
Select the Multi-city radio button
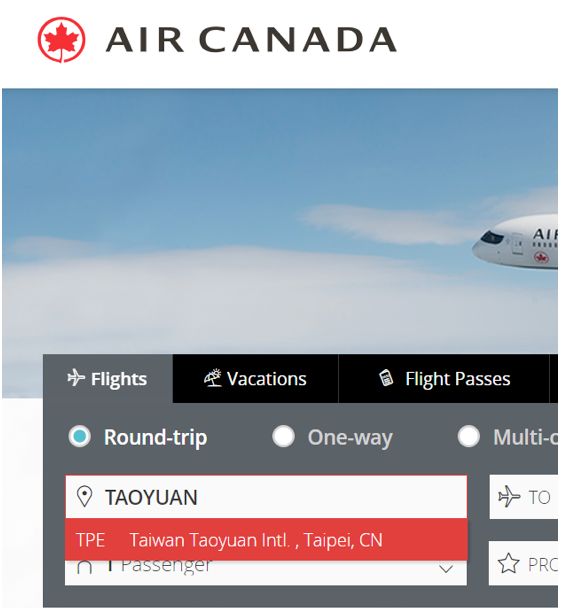click(x=469, y=436)
